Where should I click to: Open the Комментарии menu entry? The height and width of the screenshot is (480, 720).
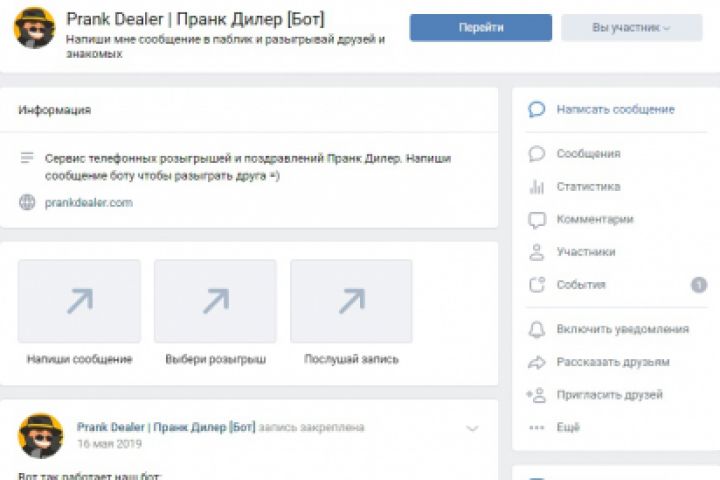(595, 219)
